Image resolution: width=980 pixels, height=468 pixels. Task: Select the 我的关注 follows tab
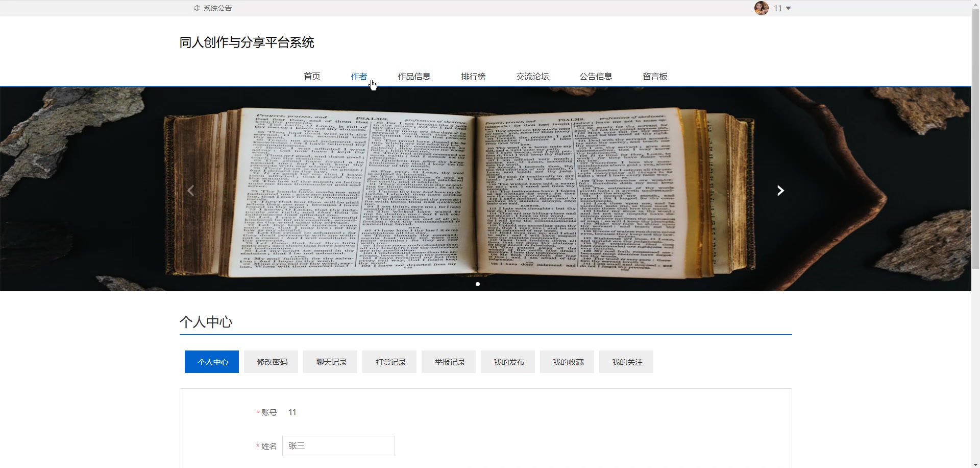click(626, 361)
